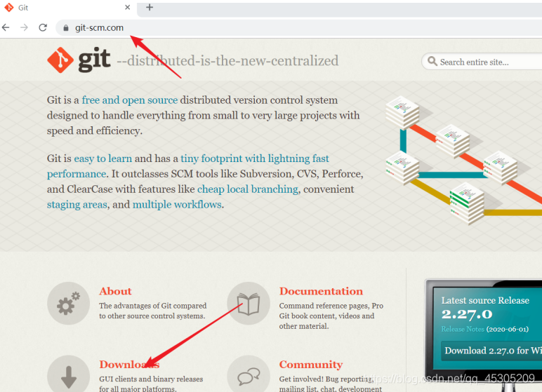Open a new tab with plus button
The image size is (542, 392).
[150, 7]
